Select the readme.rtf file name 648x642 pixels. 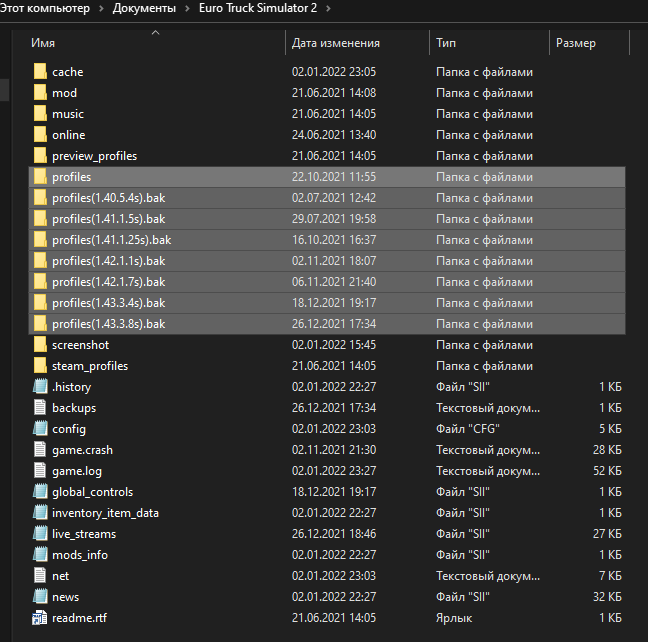[79, 618]
